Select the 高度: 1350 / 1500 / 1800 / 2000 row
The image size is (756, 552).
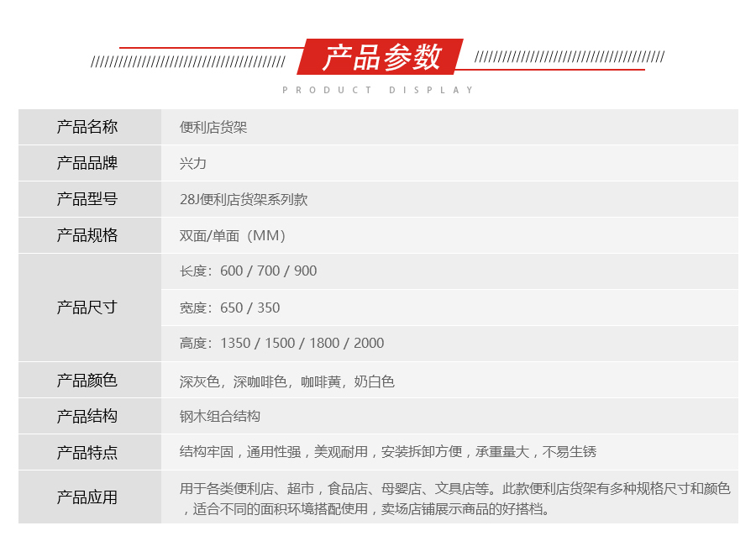(450, 344)
